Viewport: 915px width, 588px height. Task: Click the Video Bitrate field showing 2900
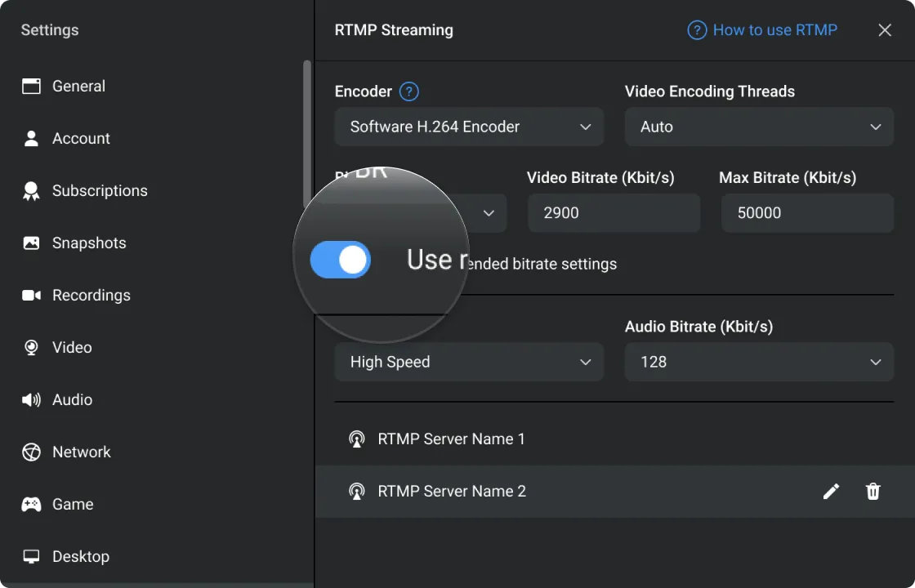pyautogui.click(x=613, y=212)
